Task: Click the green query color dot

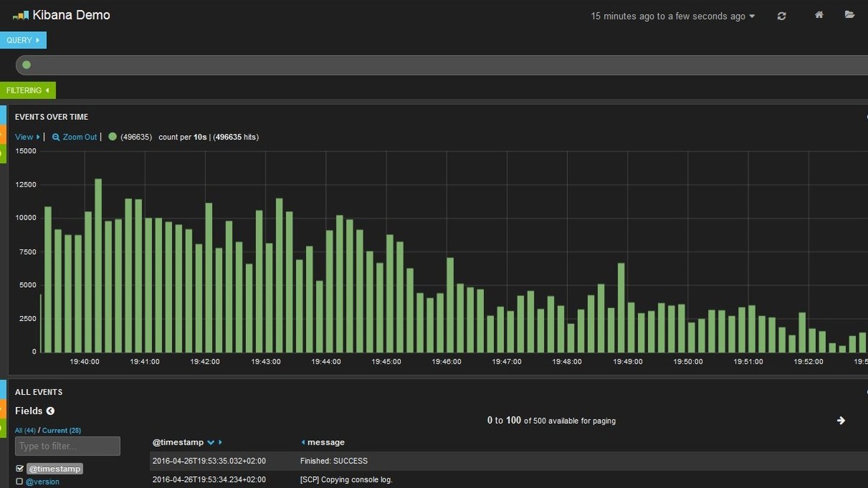Action: point(27,65)
